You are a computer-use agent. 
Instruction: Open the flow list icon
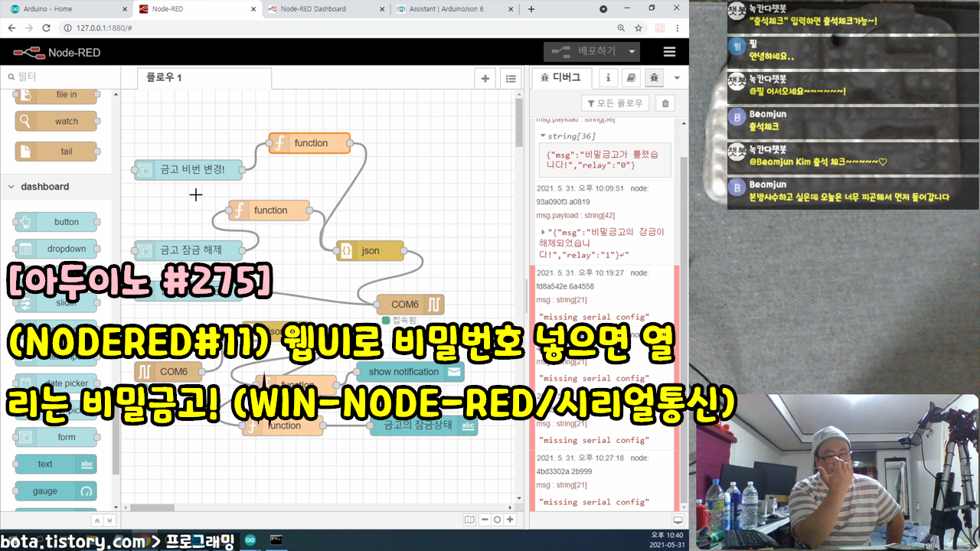pyautogui.click(x=511, y=78)
